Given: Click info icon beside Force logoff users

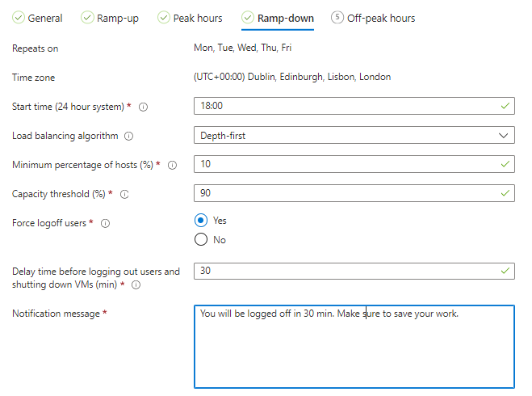Looking at the screenshot, I should click(105, 223).
